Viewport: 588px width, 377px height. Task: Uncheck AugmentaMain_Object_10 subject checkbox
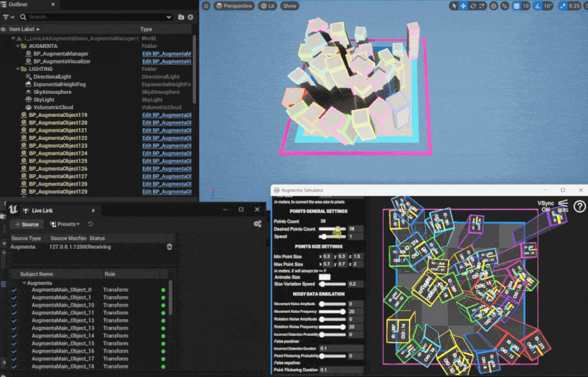pos(14,305)
